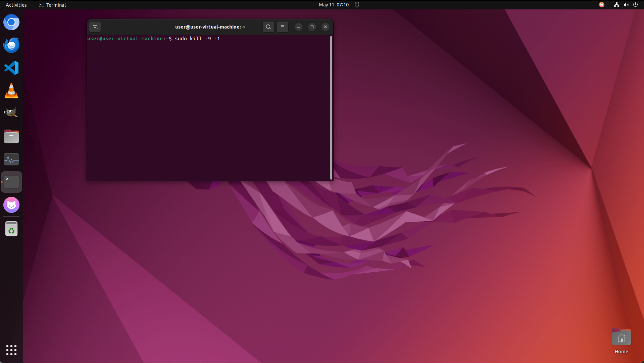Open VLC media player

point(11,91)
